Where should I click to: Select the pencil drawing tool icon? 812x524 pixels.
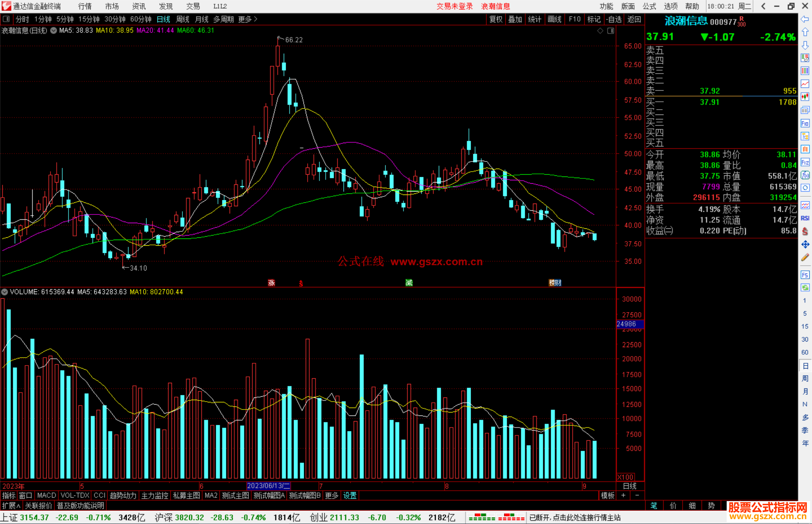805,257
